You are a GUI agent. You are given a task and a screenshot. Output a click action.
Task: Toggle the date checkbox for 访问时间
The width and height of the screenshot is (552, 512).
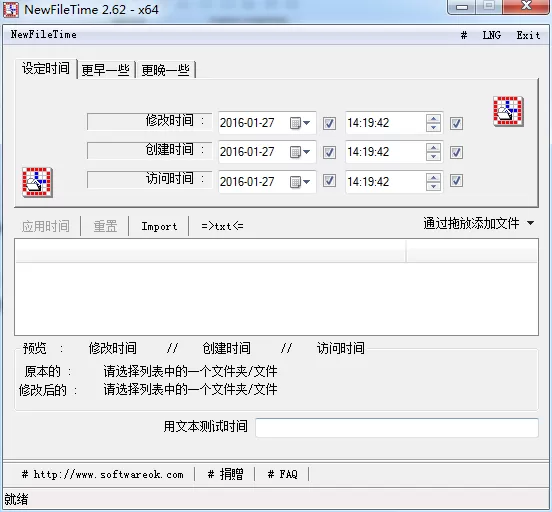click(329, 181)
